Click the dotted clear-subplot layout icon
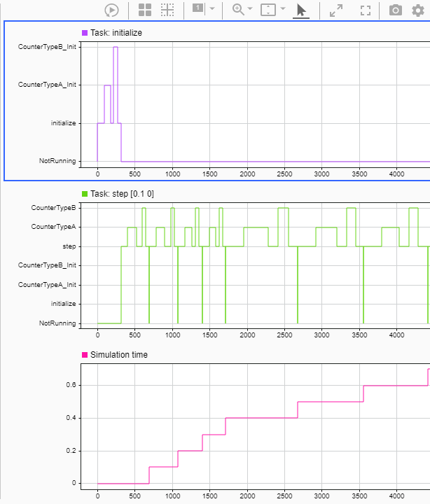 [x=167, y=10]
